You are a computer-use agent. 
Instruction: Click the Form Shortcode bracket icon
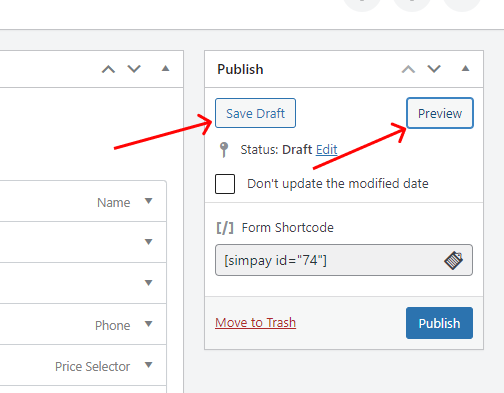pyautogui.click(x=225, y=228)
